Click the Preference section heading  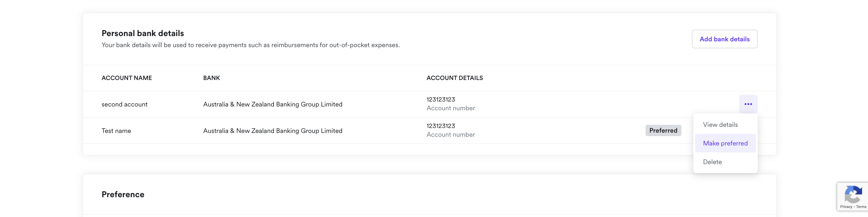[x=123, y=194]
